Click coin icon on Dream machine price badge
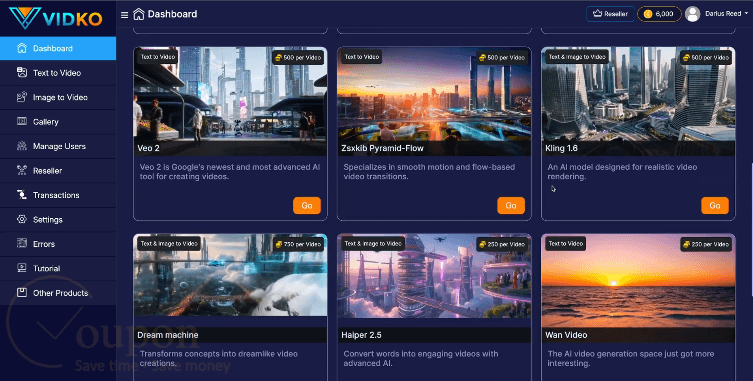The height and width of the screenshot is (381, 753). (x=278, y=244)
